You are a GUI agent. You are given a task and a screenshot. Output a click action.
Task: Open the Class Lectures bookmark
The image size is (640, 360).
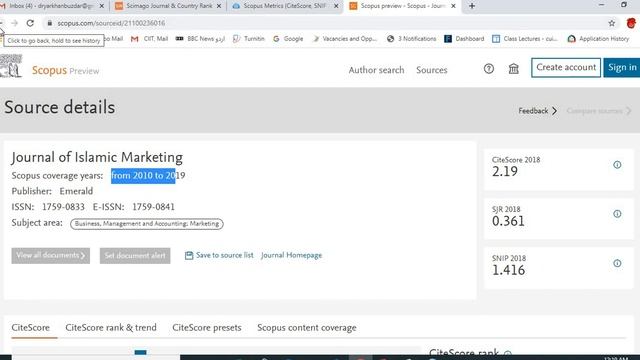tap(525, 39)
